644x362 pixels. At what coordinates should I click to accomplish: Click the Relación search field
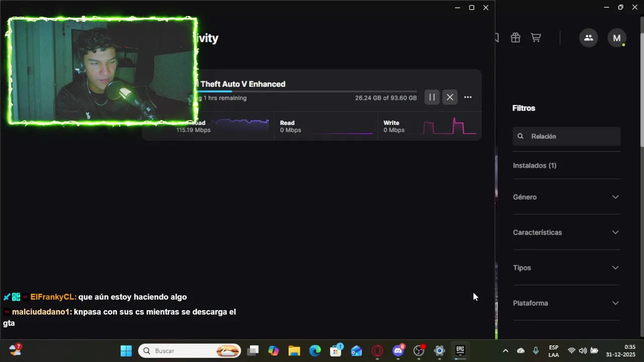click(567, 136)
